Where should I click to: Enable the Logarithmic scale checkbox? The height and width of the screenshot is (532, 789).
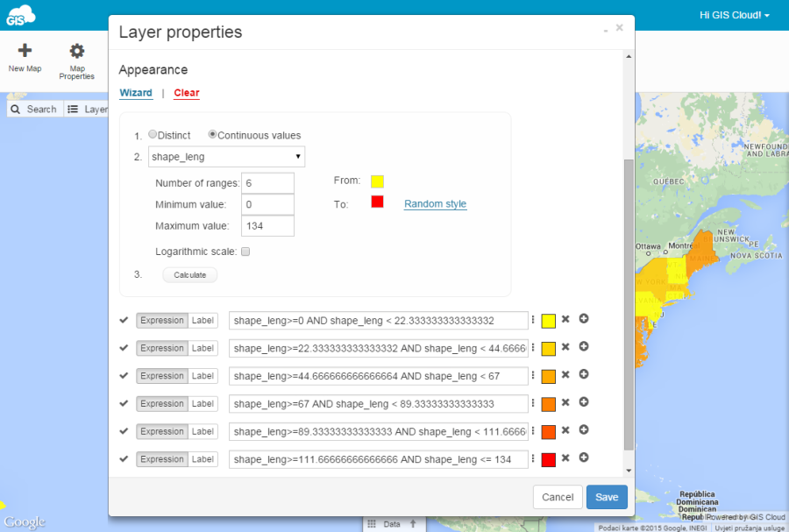coord(245,252)
